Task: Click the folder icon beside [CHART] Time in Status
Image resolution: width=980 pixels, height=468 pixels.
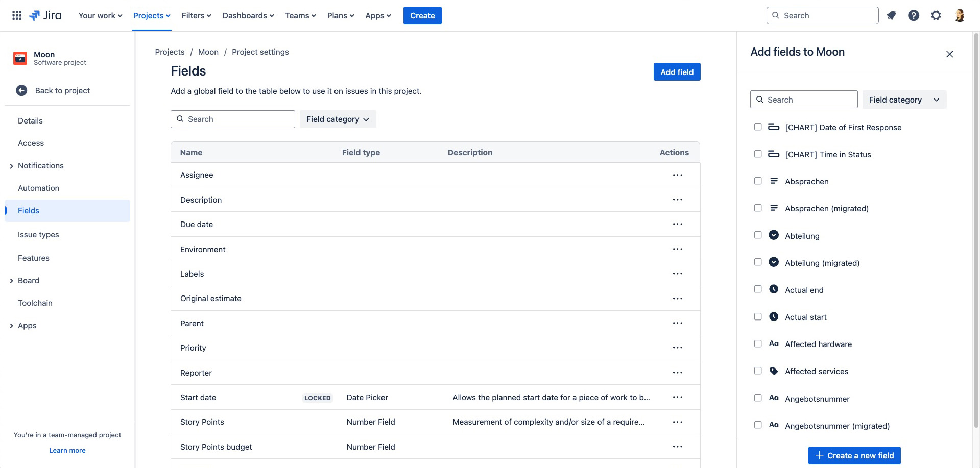Action: 773,154
